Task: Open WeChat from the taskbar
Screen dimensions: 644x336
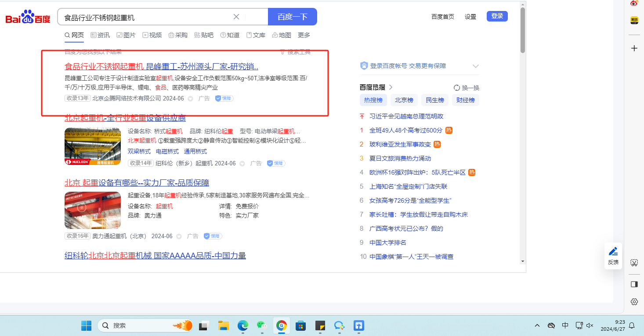Action: click(x=262, y=325)
